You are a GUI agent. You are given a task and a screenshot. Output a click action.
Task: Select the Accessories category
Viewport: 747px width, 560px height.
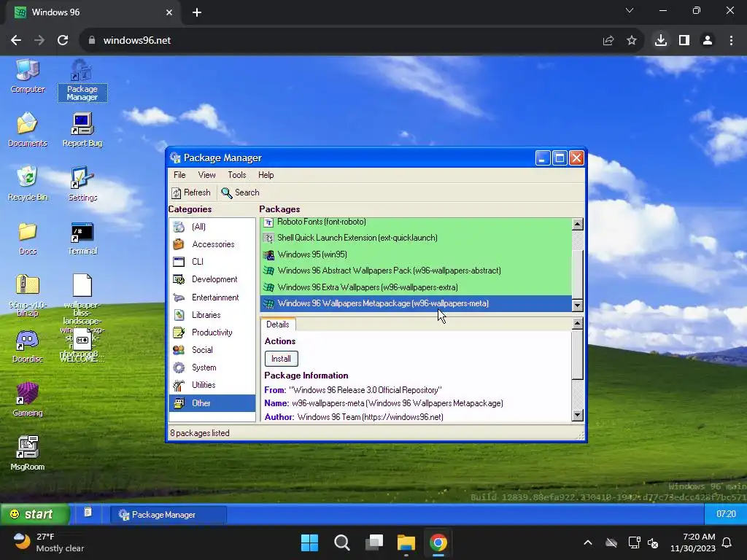coord(212,244)
